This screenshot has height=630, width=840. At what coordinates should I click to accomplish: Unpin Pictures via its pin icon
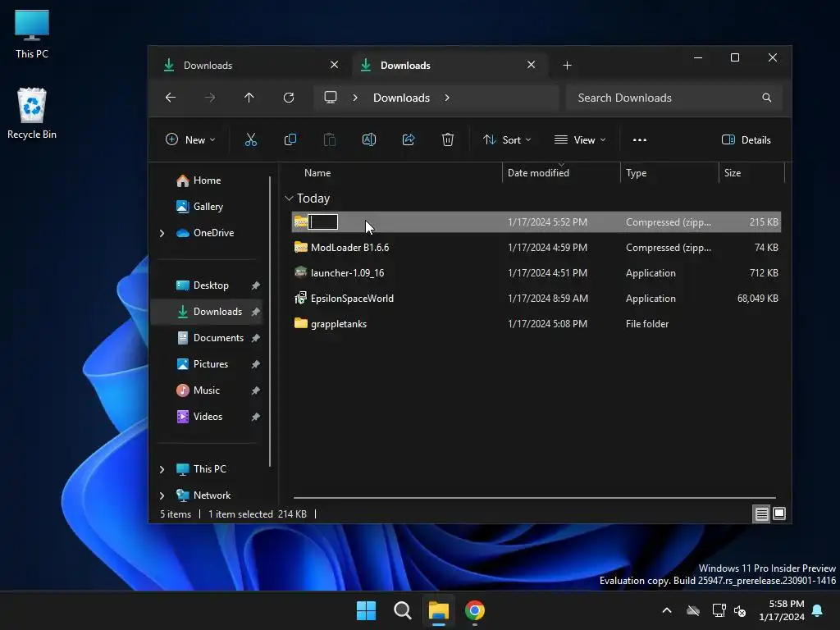coord(256,364)
